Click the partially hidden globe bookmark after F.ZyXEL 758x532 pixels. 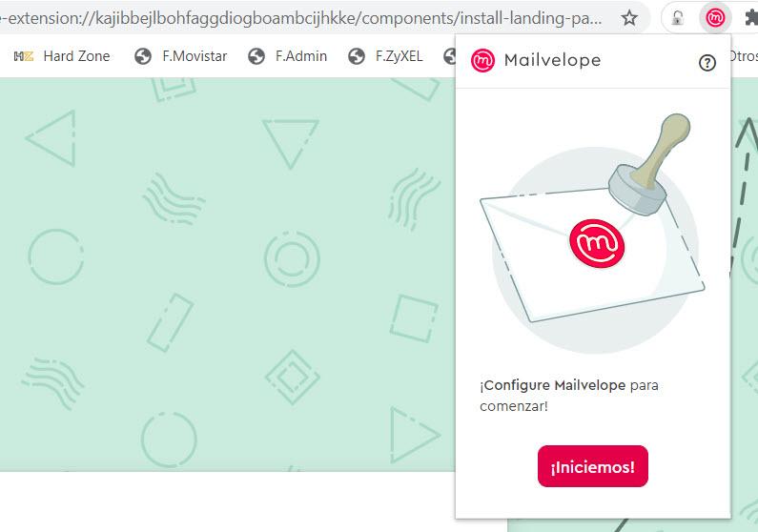coord(450,56)
